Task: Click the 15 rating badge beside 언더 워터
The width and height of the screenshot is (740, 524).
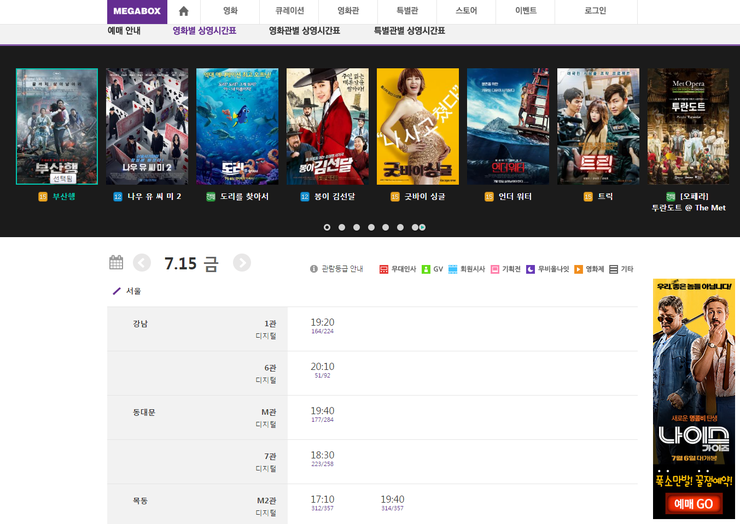Action: pos(489,197)
